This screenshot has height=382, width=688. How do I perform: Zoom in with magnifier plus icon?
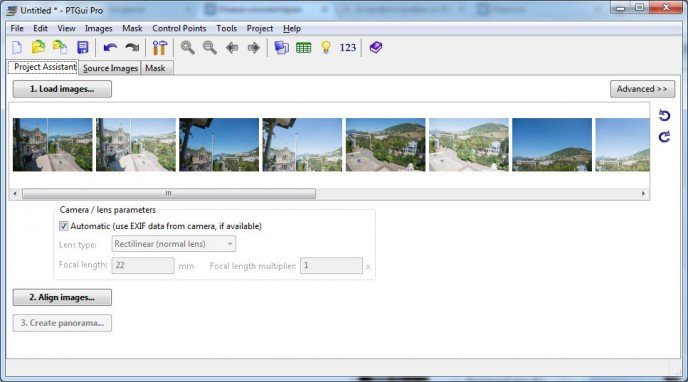coord(187,47)
